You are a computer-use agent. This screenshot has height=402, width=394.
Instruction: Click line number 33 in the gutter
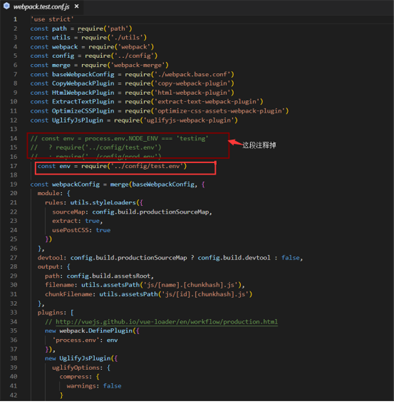coord(13,313)
